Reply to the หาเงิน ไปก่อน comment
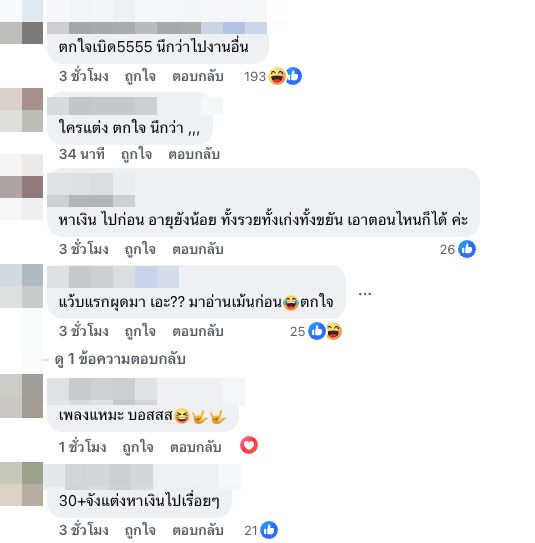The height and width of the screenshot is (543, 535). click(198, 249)
